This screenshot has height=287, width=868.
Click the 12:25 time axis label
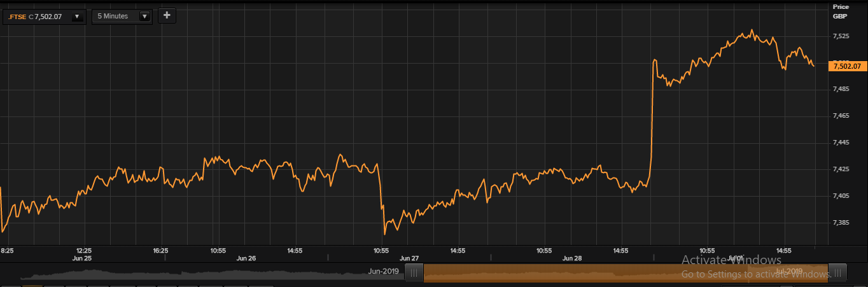[84, 251]
